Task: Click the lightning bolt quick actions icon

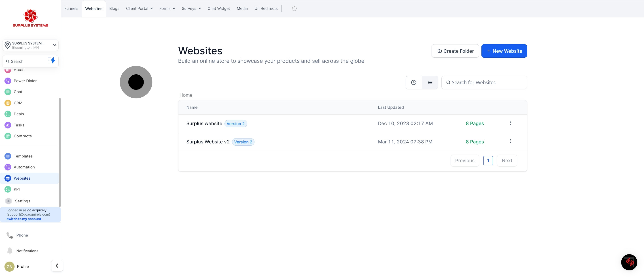Action: [53, 61]
